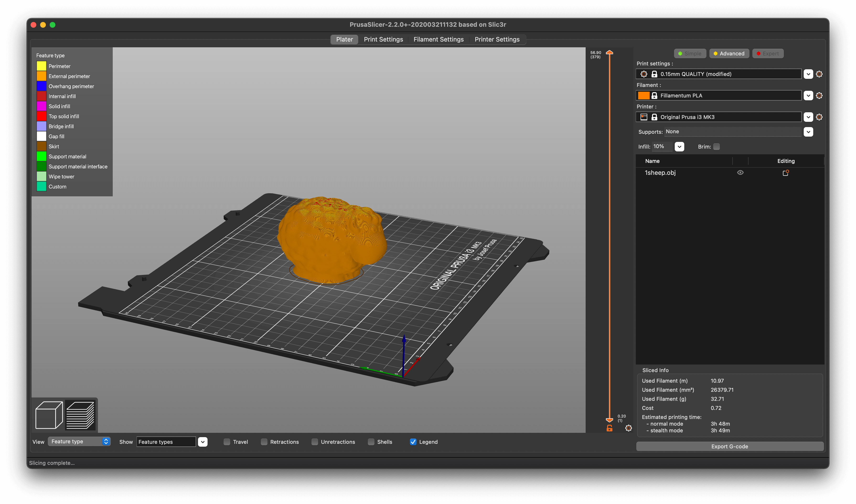Open printer settings gear beside Original Prusa i3 MK3

tap(819, 117)
